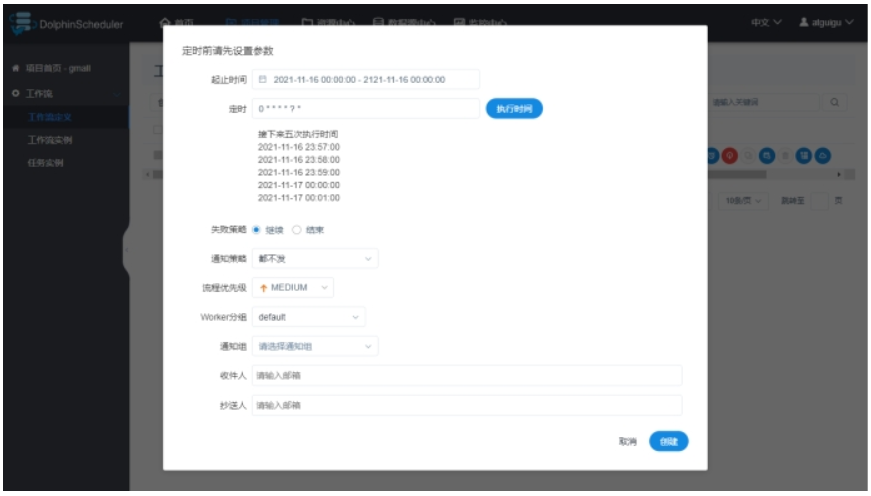The image size is (871, 496).
Task: Click the atguigu user avatar icon
Action: [803, 22]
